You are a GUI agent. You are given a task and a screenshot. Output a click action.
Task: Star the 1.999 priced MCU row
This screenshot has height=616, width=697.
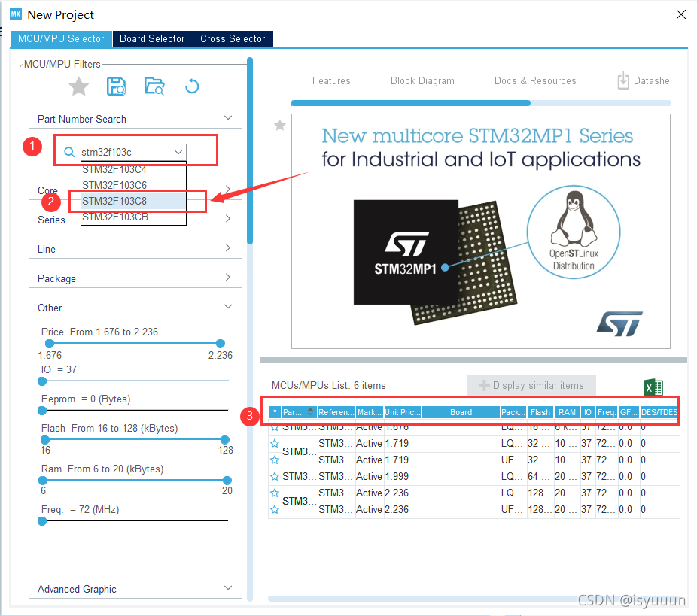point(275,477)
